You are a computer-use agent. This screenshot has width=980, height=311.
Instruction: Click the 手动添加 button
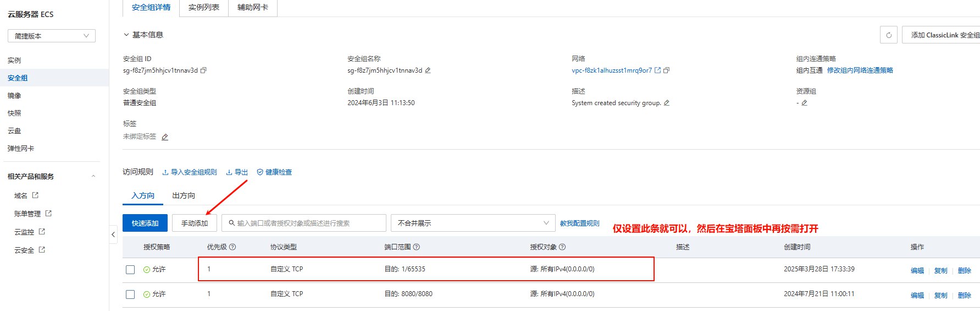(x=195, y=223)
